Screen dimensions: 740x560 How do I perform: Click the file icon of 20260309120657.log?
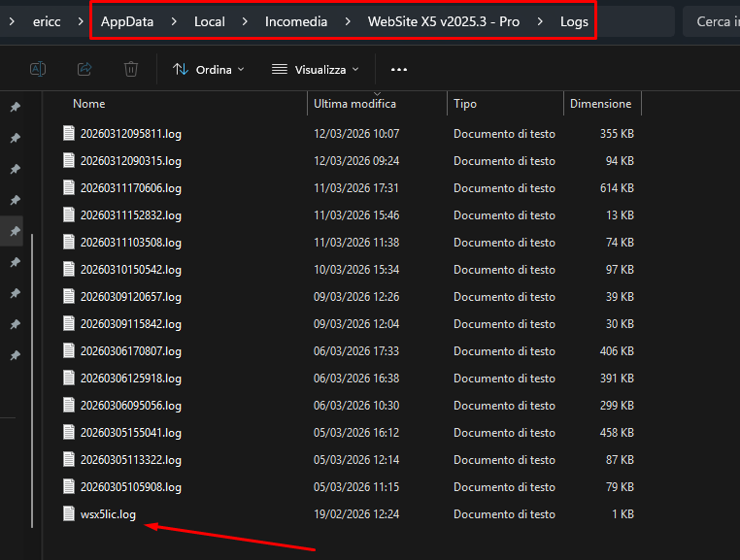click(x=69, y=296)
